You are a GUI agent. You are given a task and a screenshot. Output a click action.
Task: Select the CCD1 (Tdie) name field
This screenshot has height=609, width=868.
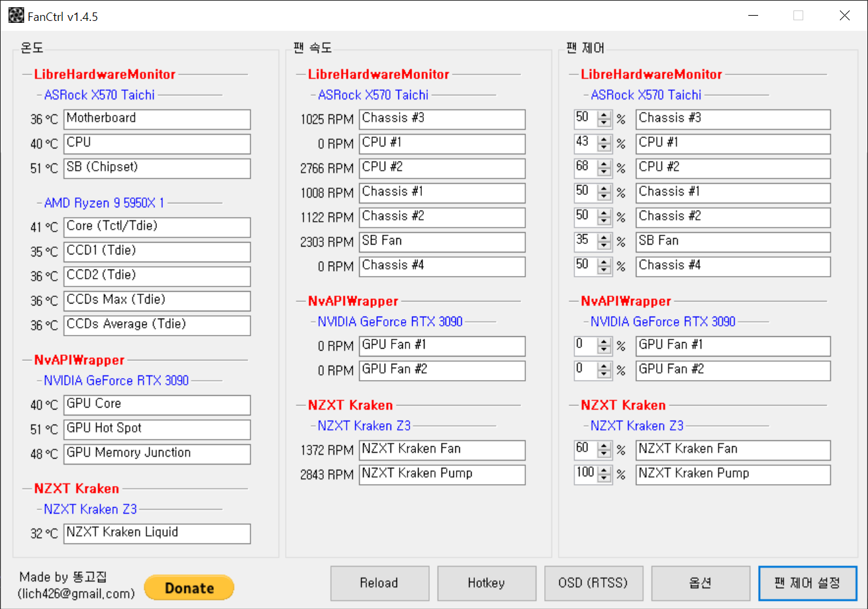(157, 252)
